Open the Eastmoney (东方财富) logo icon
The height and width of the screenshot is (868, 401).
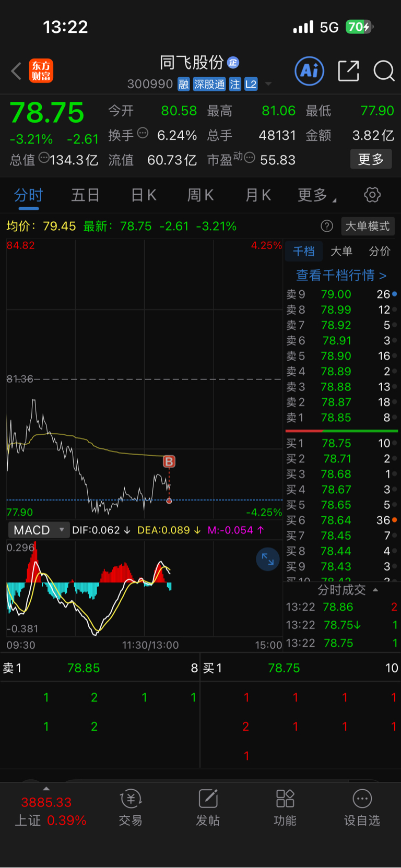click(x=41, y=71)
